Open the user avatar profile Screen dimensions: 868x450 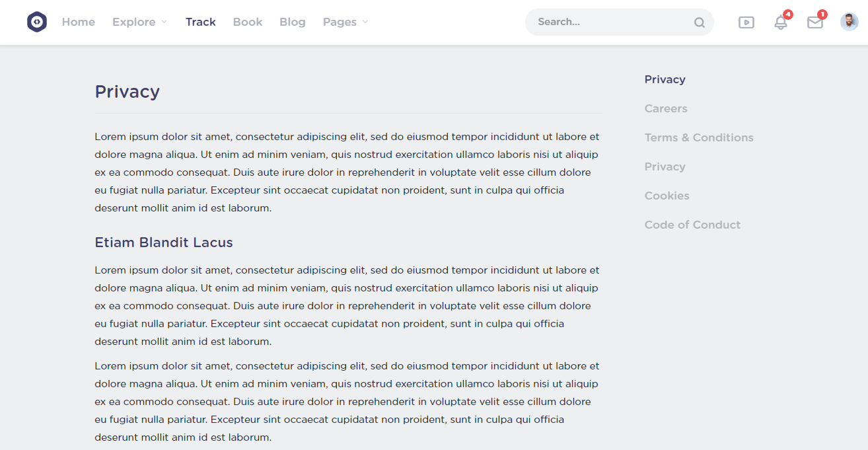coord(850,22)
